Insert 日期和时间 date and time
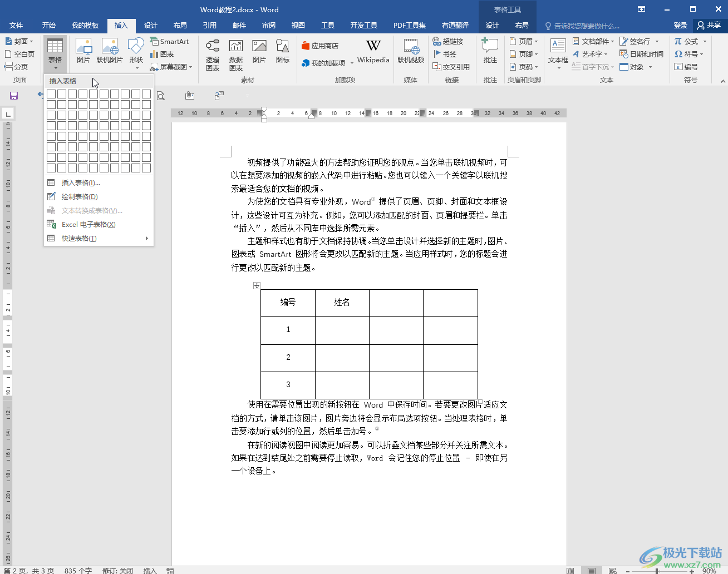The height and width of the screenshot is (574, 728). tap(641, 55)
